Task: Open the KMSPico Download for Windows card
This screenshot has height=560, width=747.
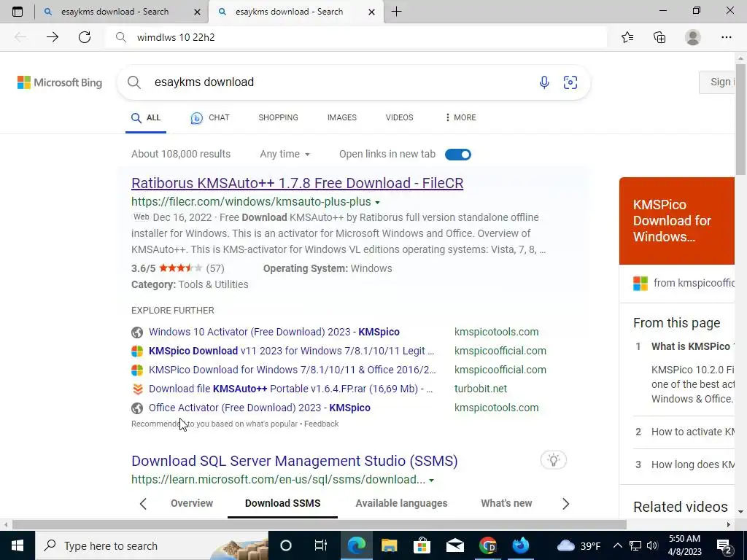Action: [677, 221]
